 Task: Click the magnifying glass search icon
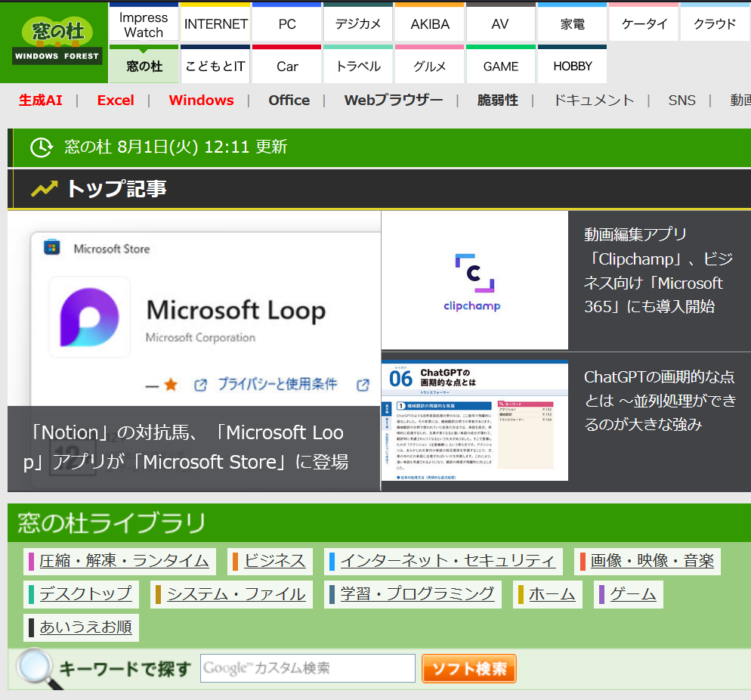[x=35, y=668]
